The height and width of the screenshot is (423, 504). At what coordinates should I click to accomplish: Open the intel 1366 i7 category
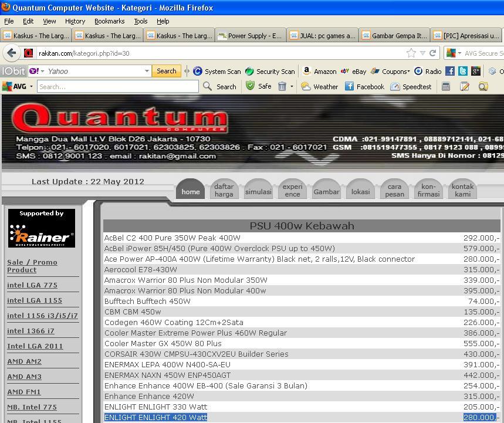pyautogui.click(x=31, y=331)
